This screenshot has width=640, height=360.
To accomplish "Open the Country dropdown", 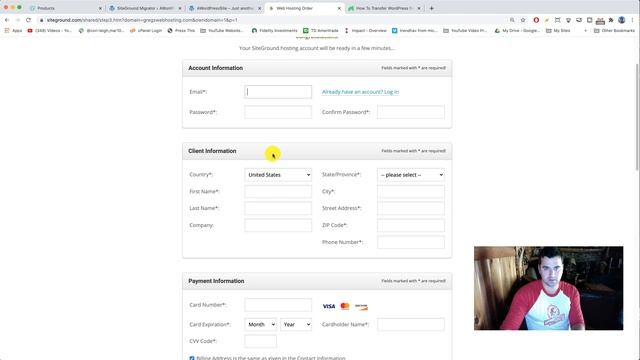I will tap(278, 175).
